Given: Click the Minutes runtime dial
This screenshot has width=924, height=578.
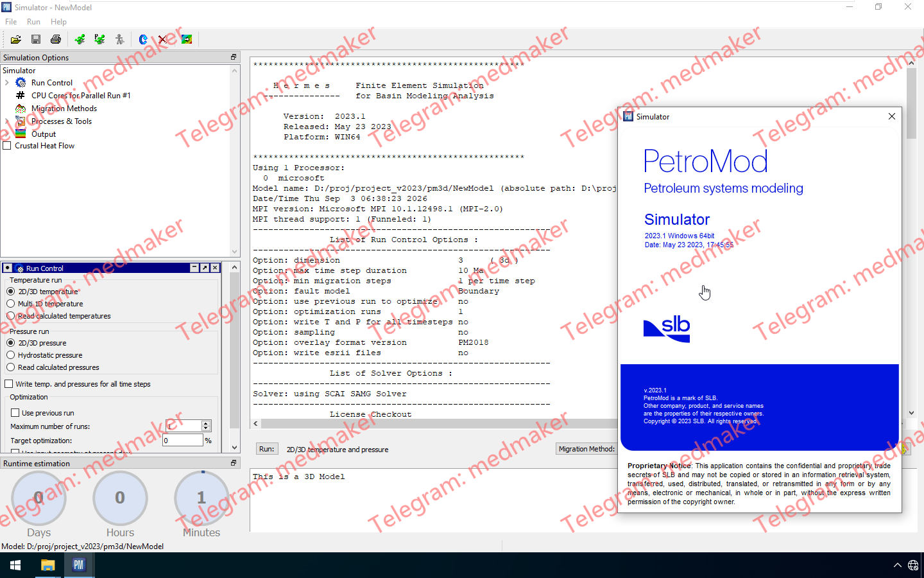Looking at the screenshot, I should [201, 498].
